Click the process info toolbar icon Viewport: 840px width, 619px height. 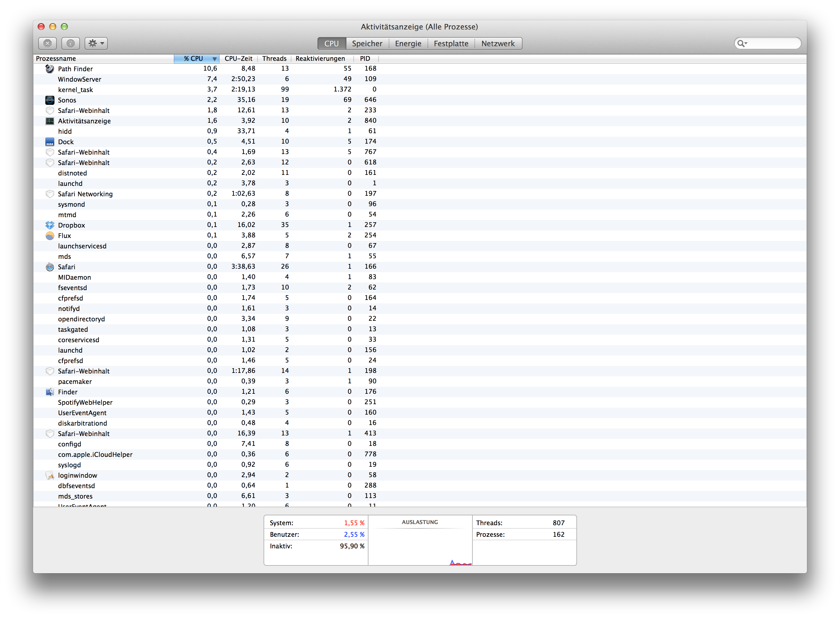[70, 43]
